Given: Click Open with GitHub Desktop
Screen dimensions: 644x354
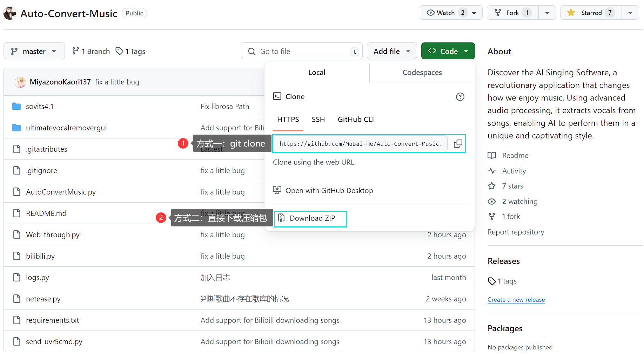Looking at the screenshot, I should (x=323, y=190).
